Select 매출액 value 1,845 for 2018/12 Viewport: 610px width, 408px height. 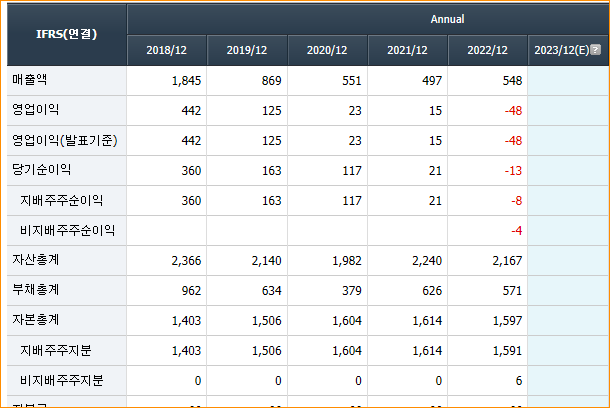[x=186, y=81]
